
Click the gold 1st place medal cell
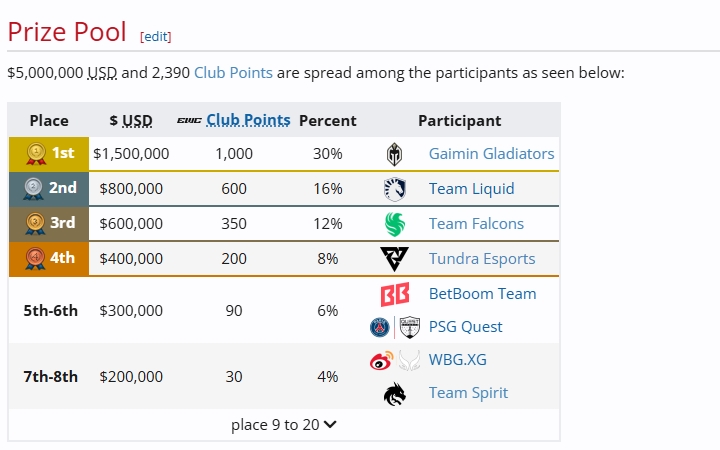coord(49,154)
